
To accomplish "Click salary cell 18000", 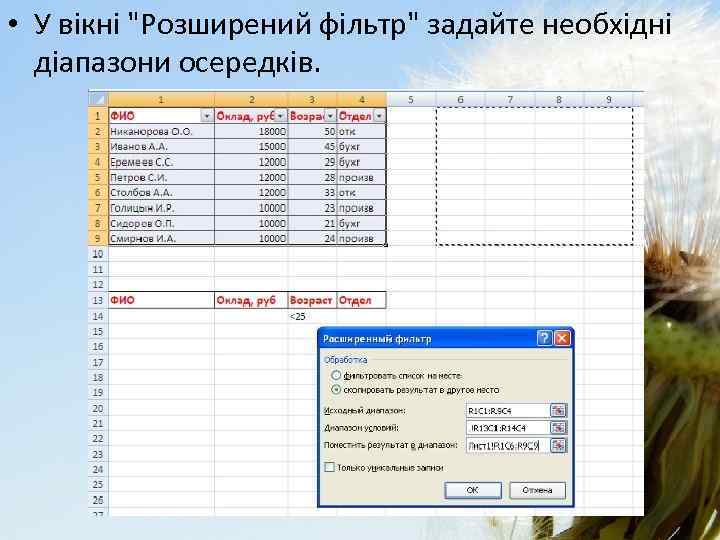I will [251, 131].
